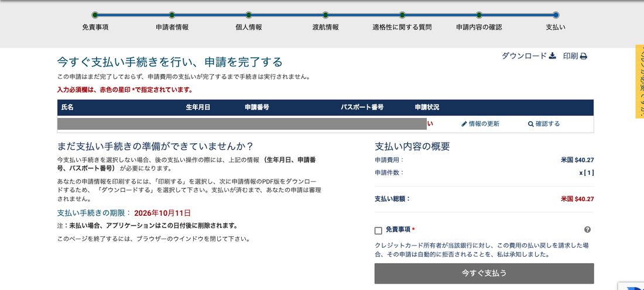Click the 生年月日 column header

(198, 108)
